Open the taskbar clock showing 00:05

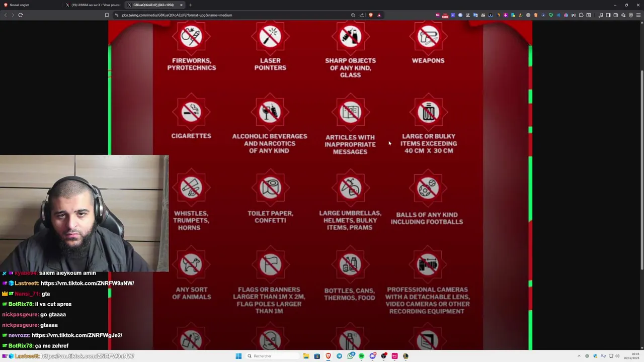pyautogui.click(x=631, y=356)
